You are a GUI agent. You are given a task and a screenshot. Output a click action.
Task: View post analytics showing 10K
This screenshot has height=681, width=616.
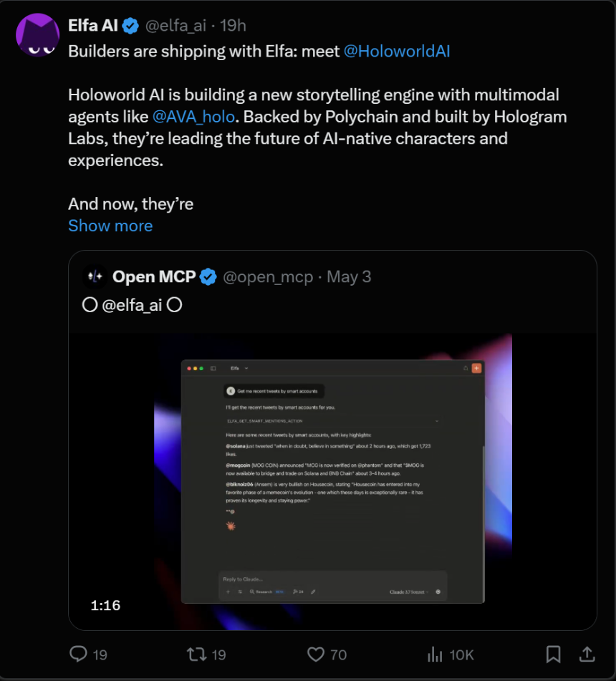(x=435, y=654)
